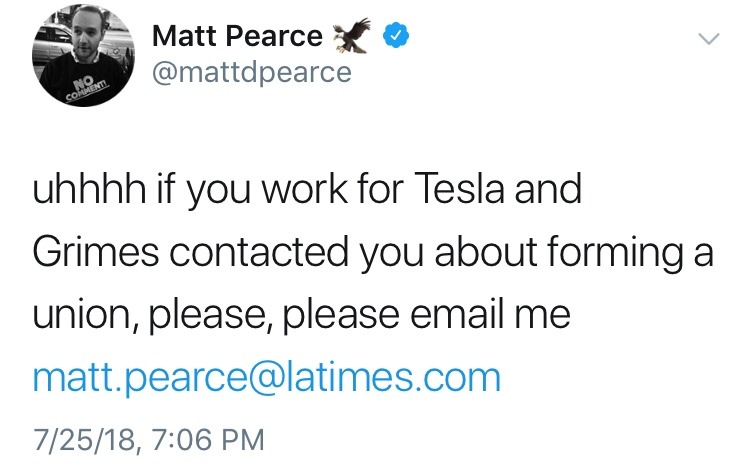Open the tweet options chevron menu
Screen dimensions: 750x466
(x=707, y=39)
